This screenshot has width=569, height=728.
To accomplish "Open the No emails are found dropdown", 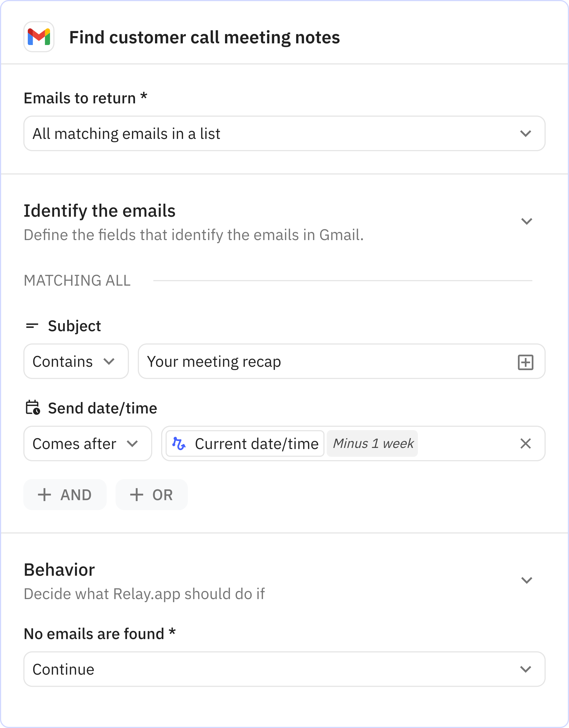I will [x=284, y=669].
